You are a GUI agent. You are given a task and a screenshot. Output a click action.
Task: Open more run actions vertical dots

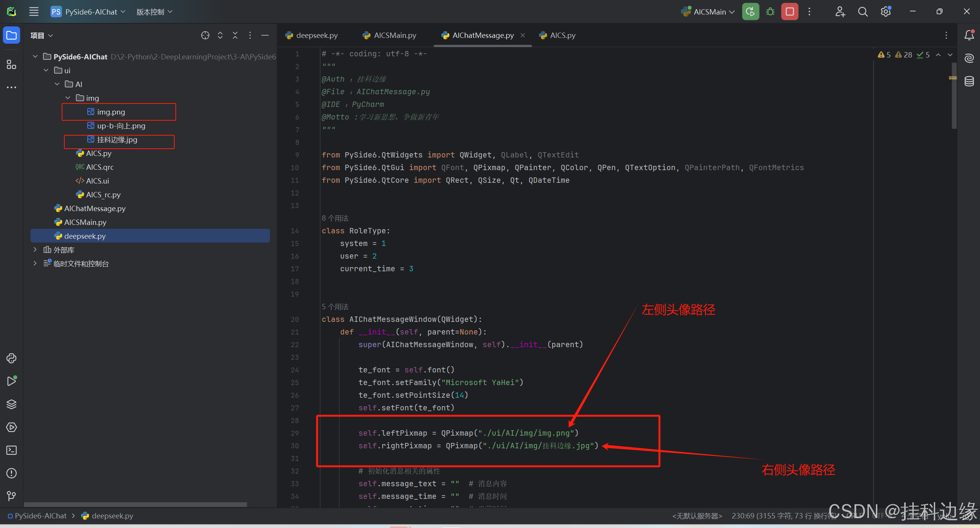click(x=809, y=11)
